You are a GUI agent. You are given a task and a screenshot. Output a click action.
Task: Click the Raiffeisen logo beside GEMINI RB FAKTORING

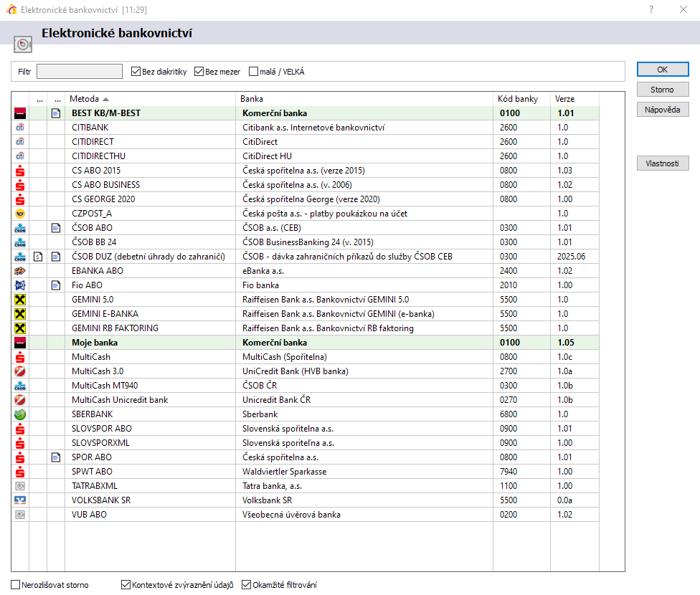pyautogui.click(x=20, y=328)
